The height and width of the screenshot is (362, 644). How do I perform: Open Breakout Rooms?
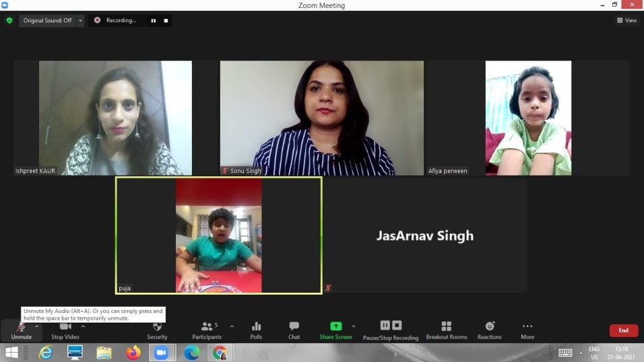tap(446, 326)
